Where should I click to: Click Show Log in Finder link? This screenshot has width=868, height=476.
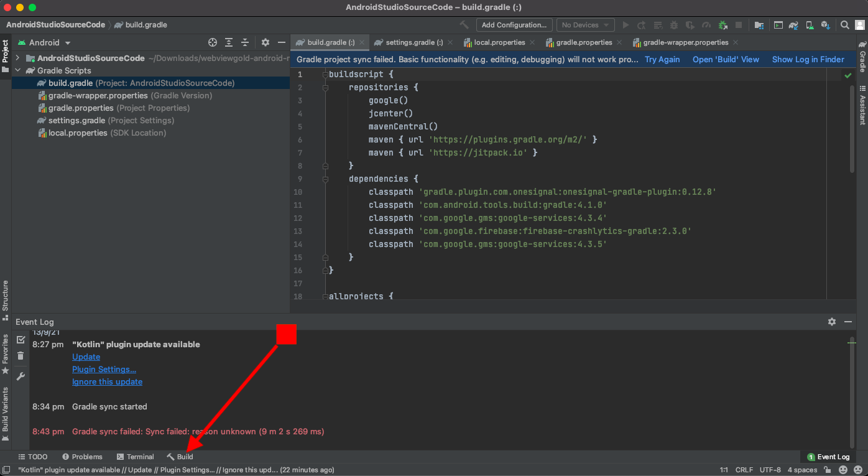(808, 59)
